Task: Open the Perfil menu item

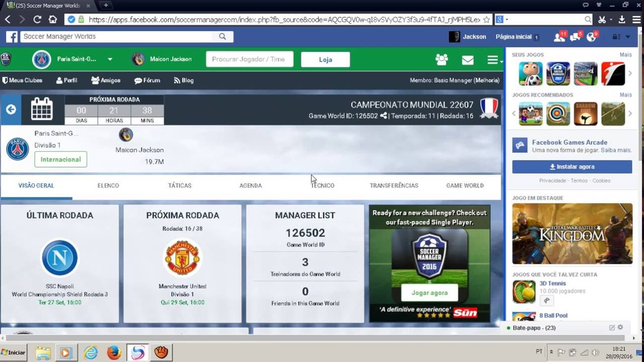Action: [66, 80]
